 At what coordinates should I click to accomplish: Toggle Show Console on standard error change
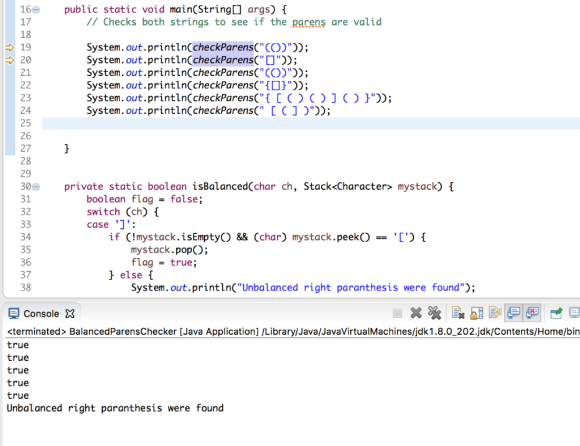(532, 313)
